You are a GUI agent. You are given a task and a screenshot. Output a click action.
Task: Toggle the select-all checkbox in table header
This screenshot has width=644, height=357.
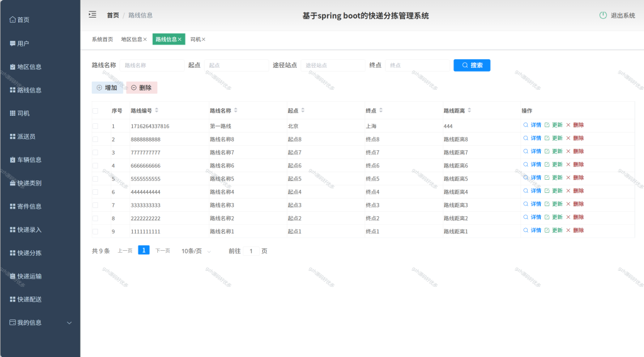(96, 111)
